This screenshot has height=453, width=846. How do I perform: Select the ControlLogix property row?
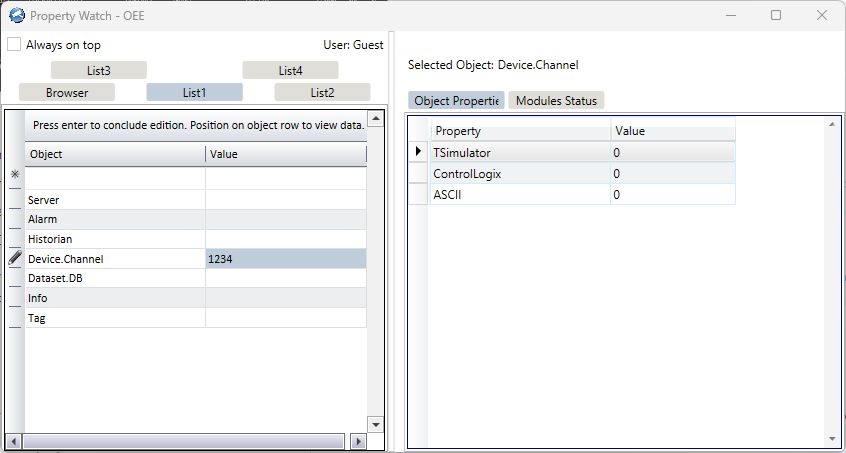click(520, 174)
